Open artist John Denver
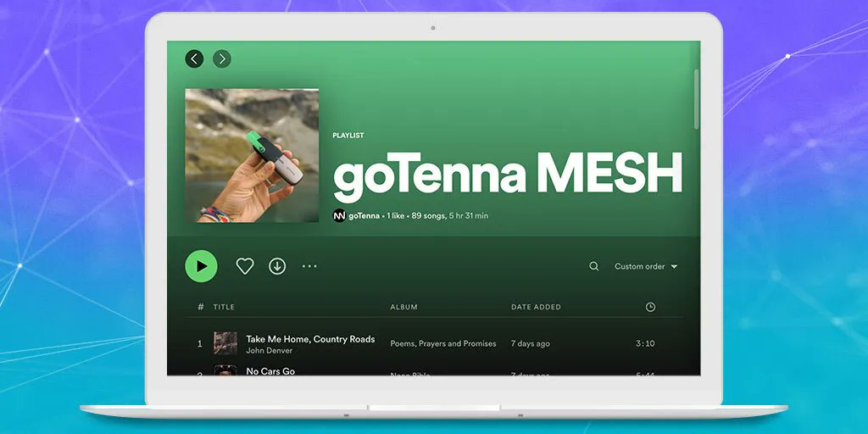 (x=269, y=350)
